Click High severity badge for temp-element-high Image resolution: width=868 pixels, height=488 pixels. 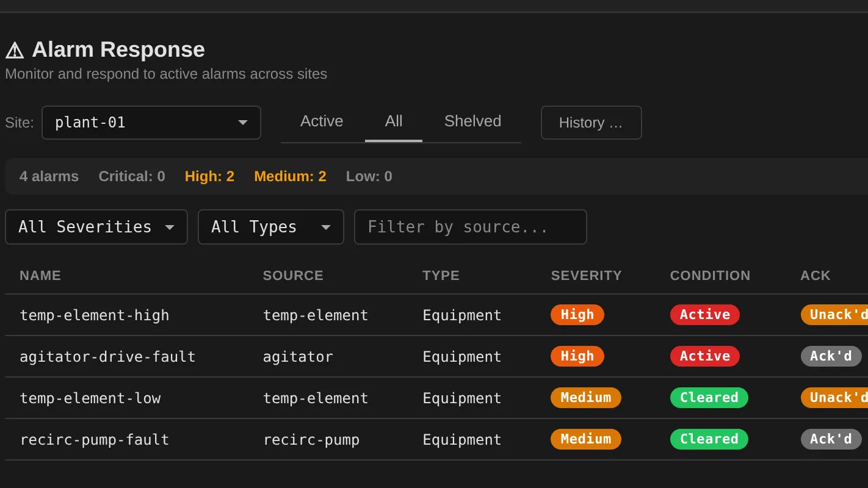577,315
